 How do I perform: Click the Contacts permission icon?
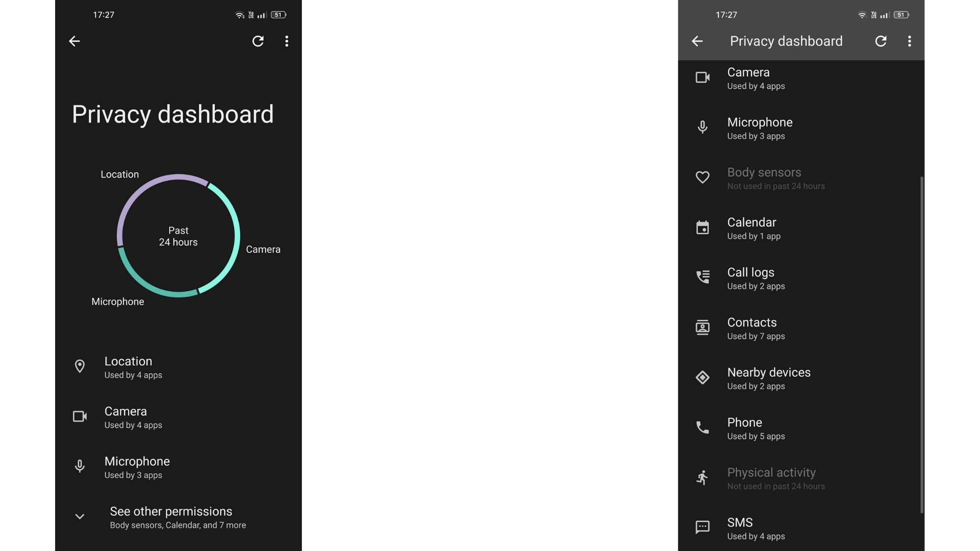click(x=703, y=328)
